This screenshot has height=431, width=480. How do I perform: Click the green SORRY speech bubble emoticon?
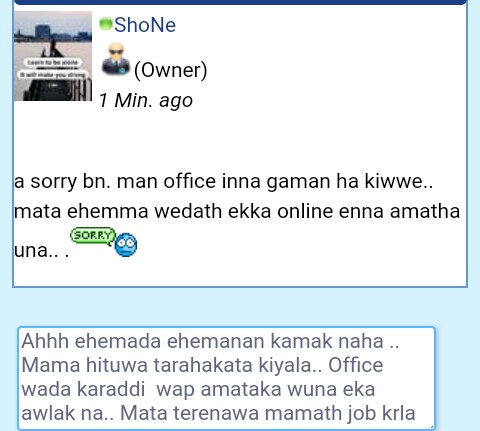click(x=93, y=236)
